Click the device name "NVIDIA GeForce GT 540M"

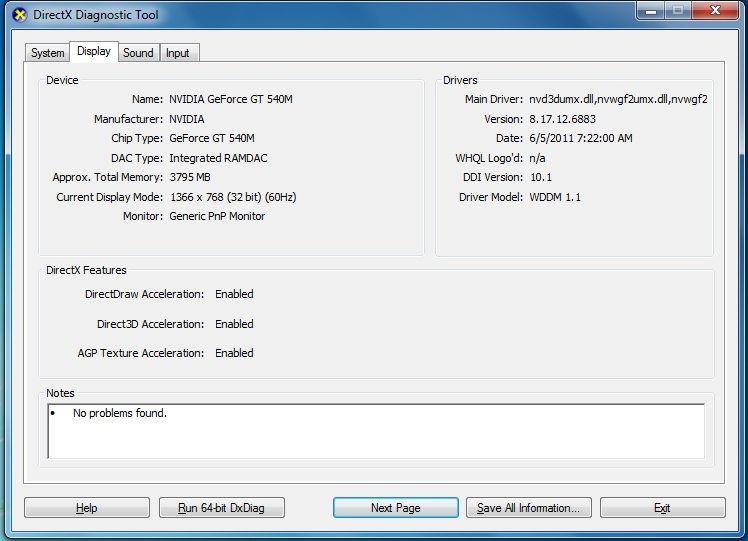[231, 99]
